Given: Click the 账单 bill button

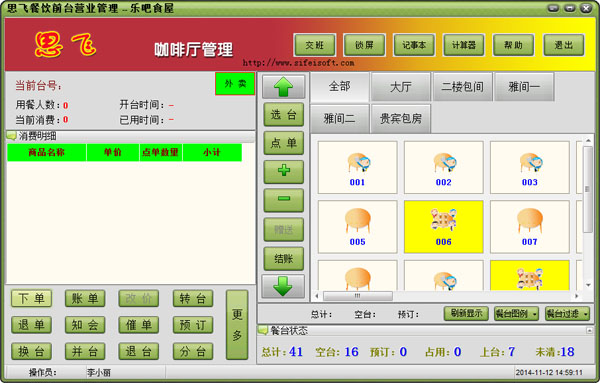Looking at the screenshot, I should (x=85, y=298).
